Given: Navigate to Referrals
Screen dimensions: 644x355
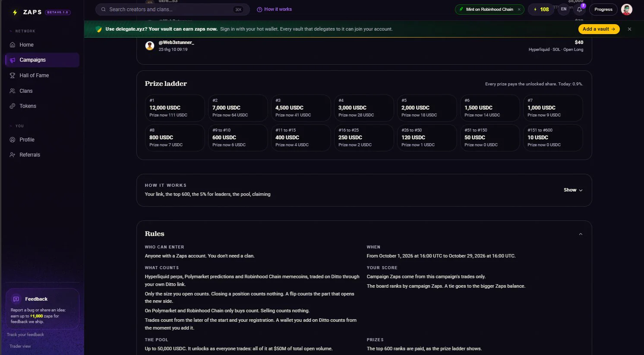Looking at the screenshot, I should pyautogui.click(x=42, y=155).
